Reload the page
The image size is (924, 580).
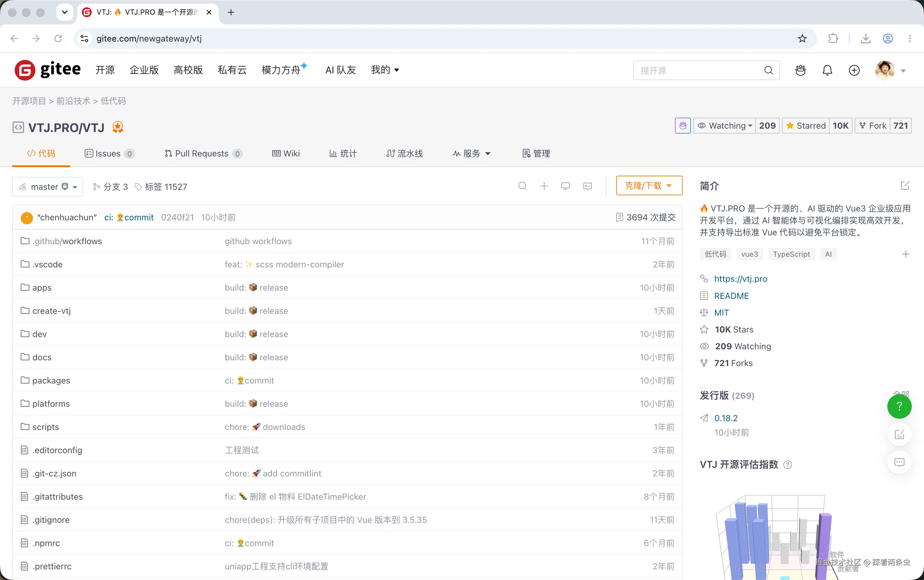[x=58, y=39]
